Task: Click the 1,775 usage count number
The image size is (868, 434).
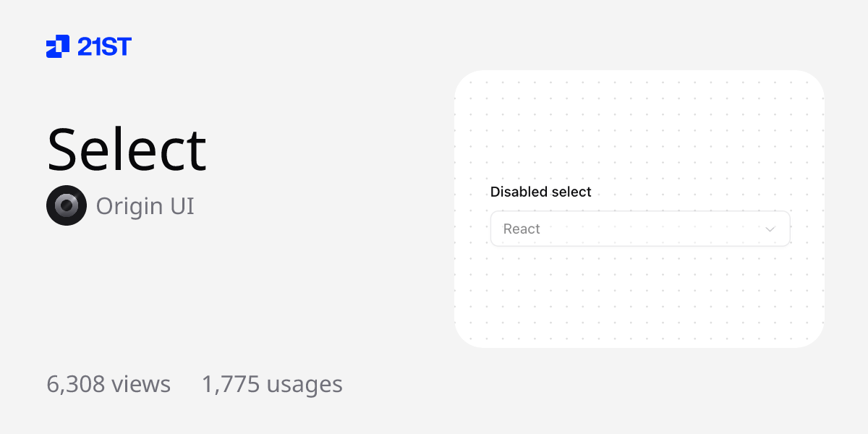Action: (x=231, y=384)
